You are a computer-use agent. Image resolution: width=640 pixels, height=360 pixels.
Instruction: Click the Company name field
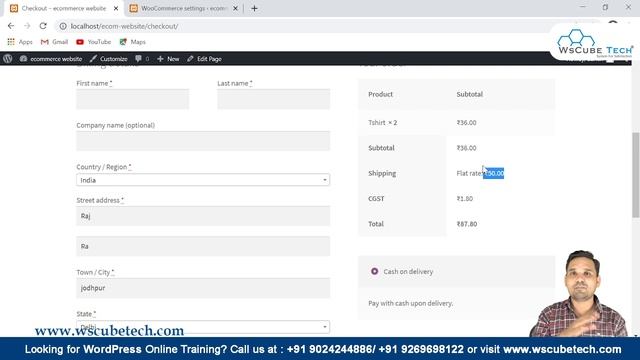203,141
